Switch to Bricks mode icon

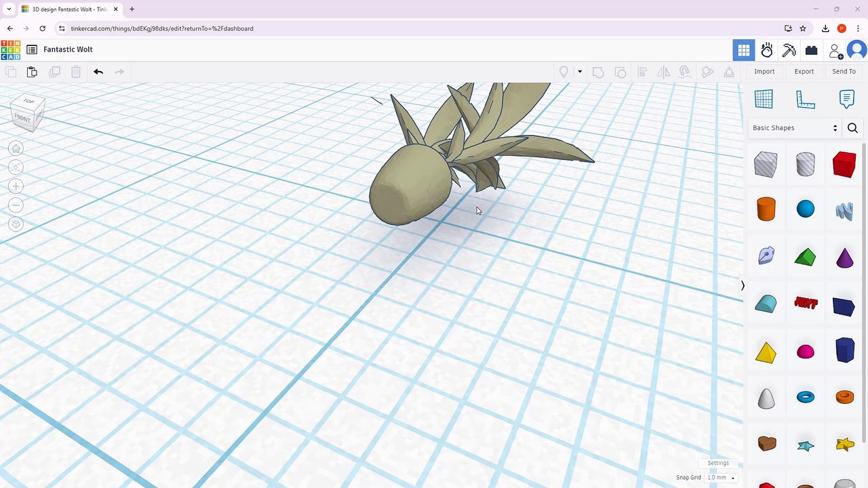coord(811,50)
